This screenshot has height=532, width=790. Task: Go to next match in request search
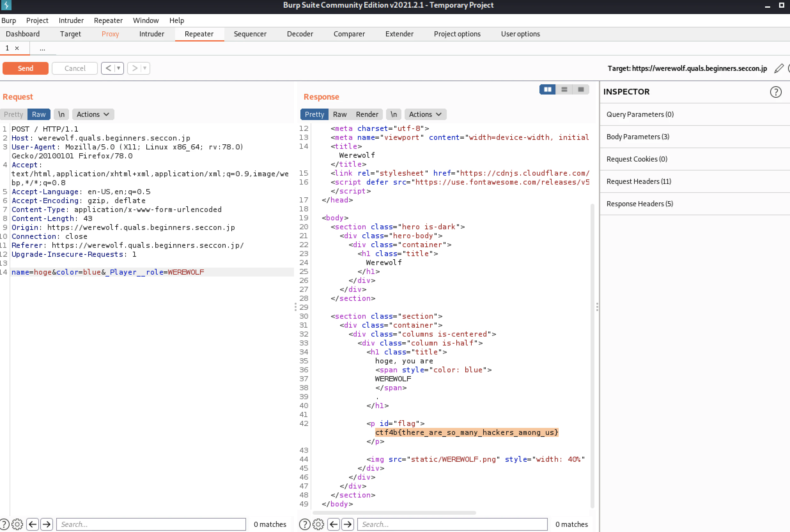(x=47, y=524)
